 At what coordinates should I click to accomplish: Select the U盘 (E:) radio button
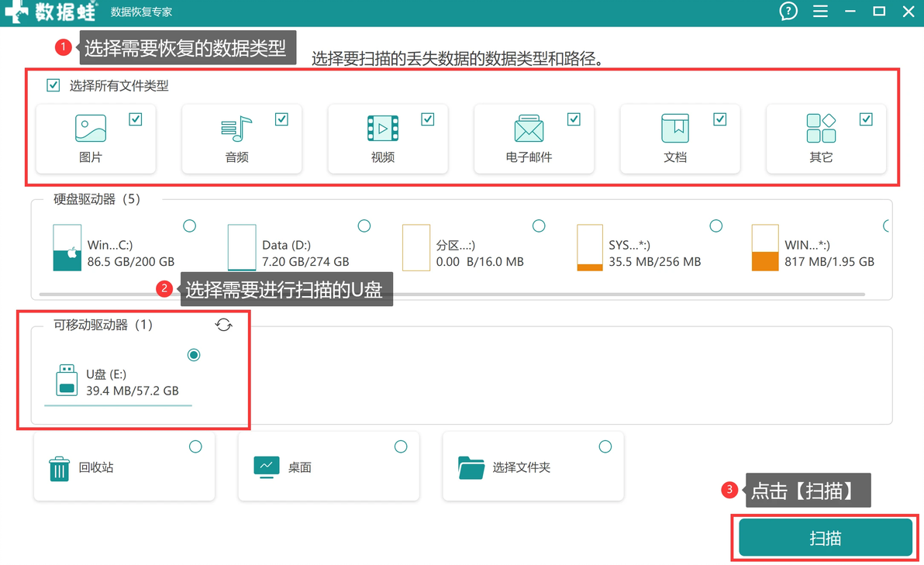tap(193, 355)
